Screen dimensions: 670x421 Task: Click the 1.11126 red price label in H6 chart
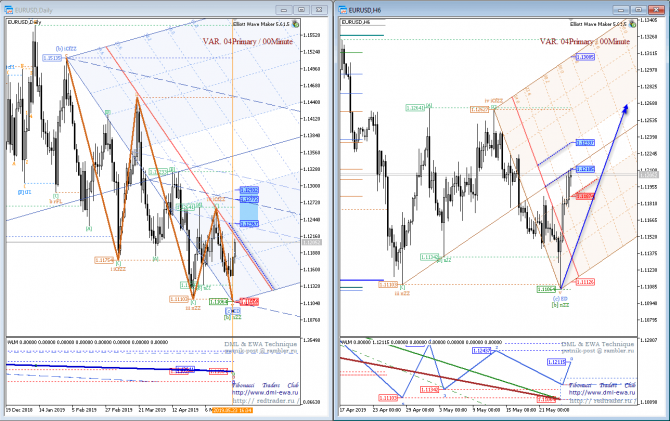(x=585, y=282)
